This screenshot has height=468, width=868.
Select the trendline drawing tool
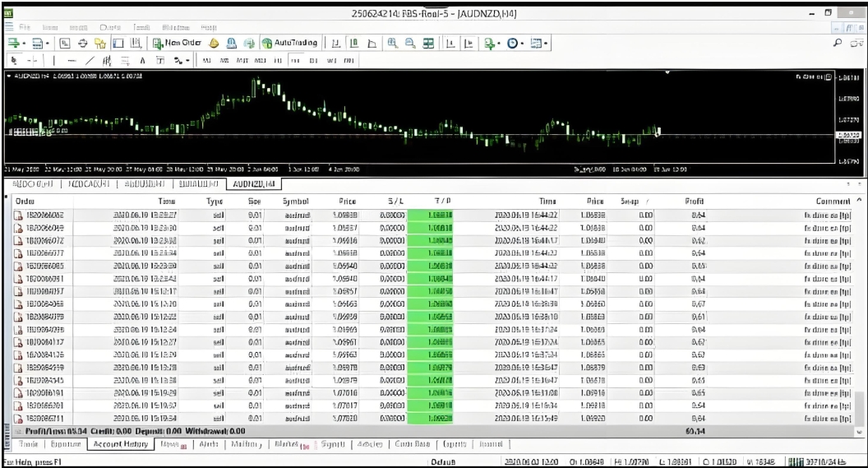coord(90,60)
